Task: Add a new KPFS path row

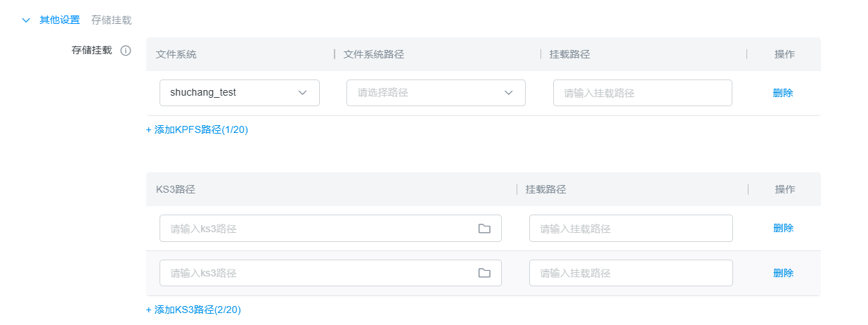Action: [x=197, y=129]
